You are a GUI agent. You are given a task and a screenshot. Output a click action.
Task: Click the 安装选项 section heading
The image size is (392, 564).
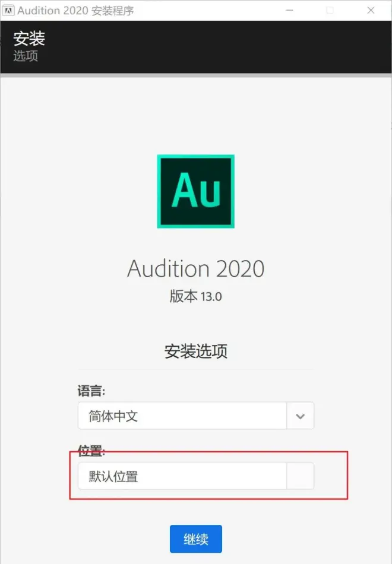point(195,351)
